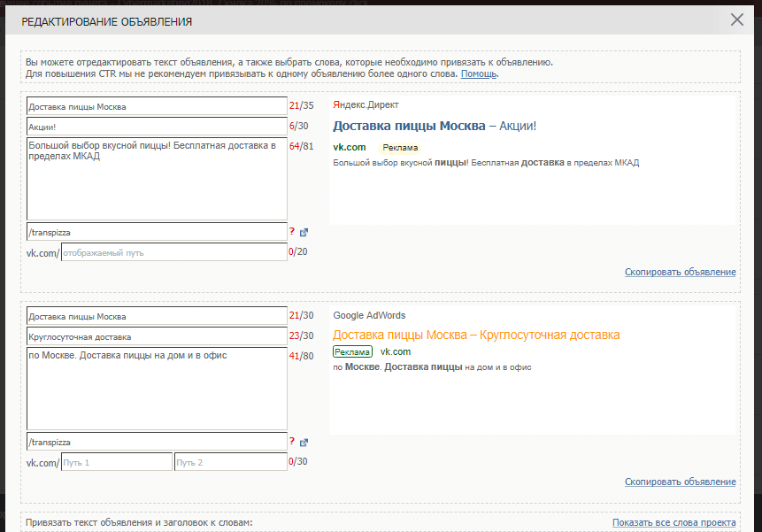This screenshot has height=532, width=762.
Task: Focus the Путь 1 input field
Action: point(116,462)
